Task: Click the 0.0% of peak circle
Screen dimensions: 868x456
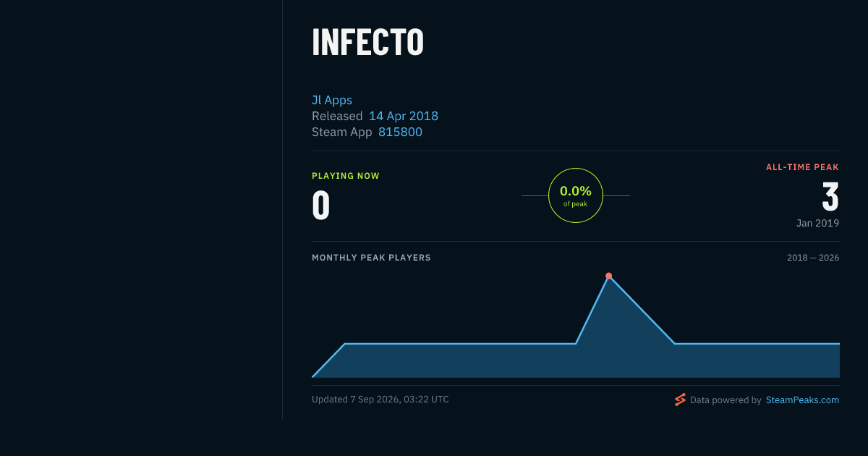Action: pos(576,195)
